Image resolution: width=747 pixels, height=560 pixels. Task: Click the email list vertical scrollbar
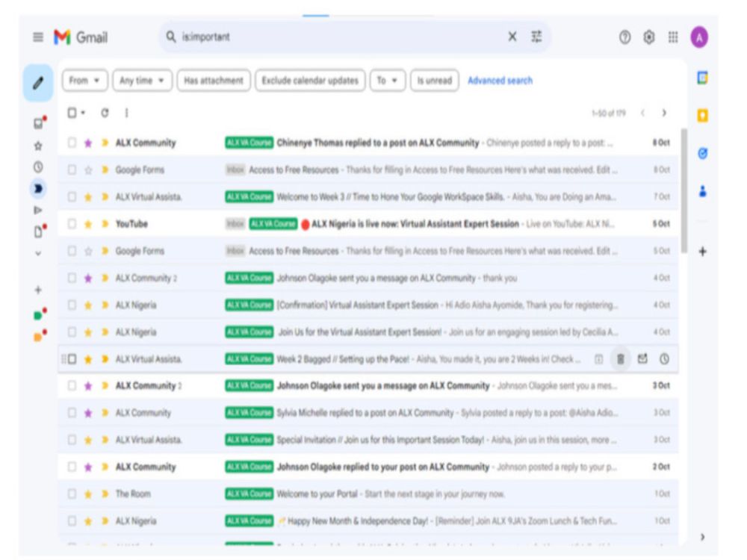click(x=684, y=190)
